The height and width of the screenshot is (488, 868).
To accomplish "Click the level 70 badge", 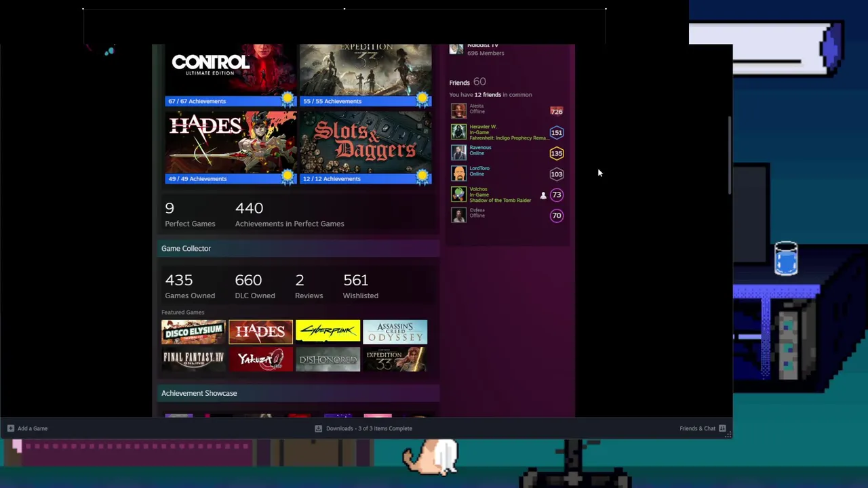I will 556,216.
